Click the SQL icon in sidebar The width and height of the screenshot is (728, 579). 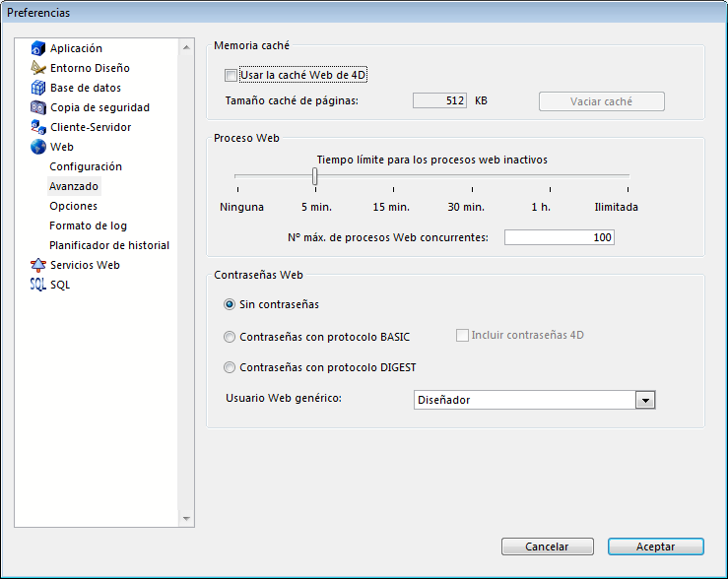tap(38, 285)
